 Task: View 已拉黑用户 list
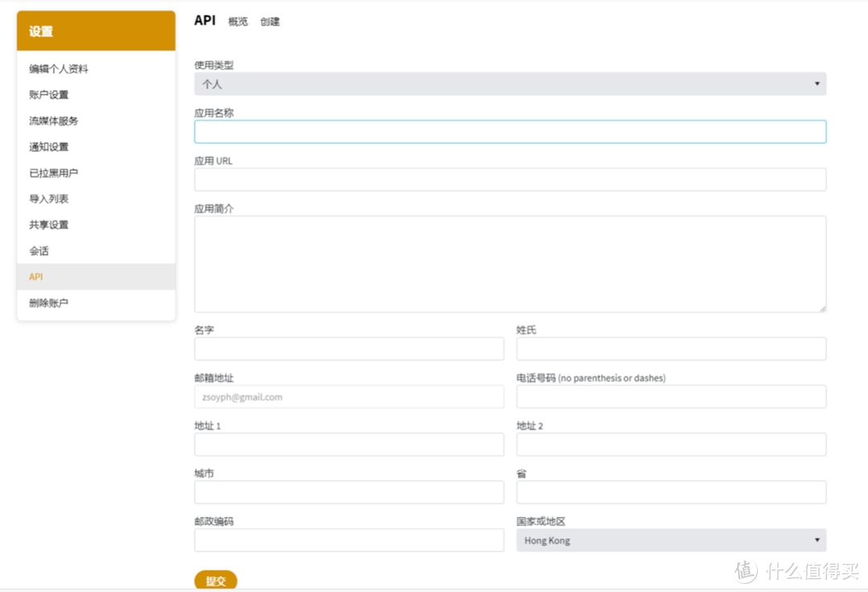(x=56, y=172)
